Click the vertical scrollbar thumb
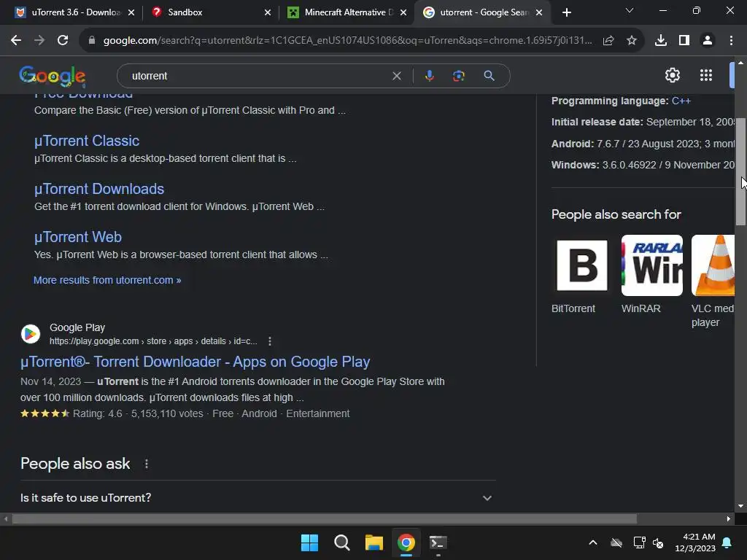Viewport: 747px width, 560px height. 740,171
